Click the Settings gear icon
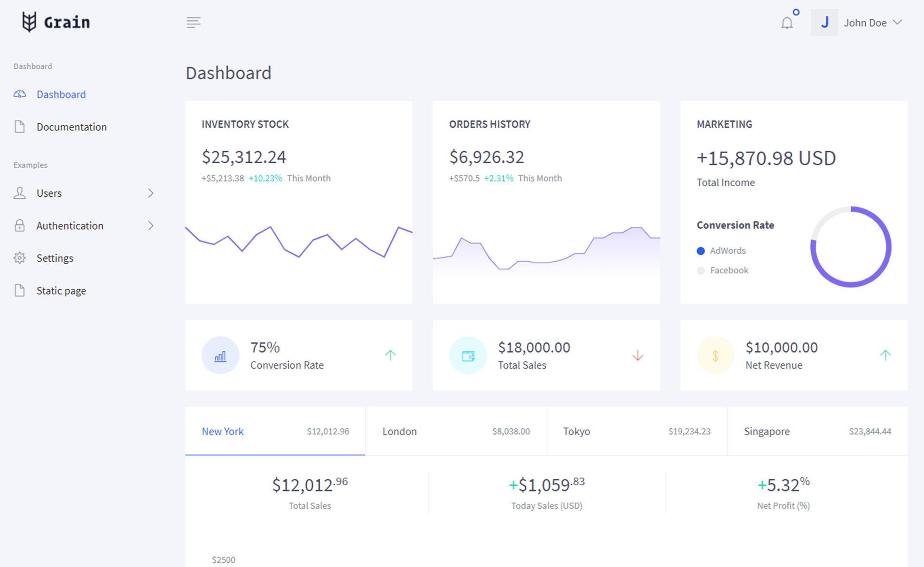The height and width of the screenshot is (567, 924). coord(18,258)
